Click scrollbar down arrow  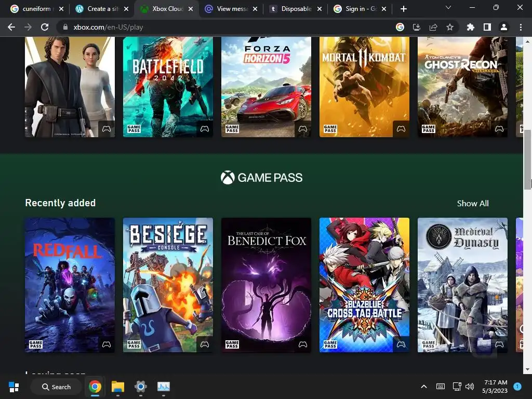click(x=528, y=370)
